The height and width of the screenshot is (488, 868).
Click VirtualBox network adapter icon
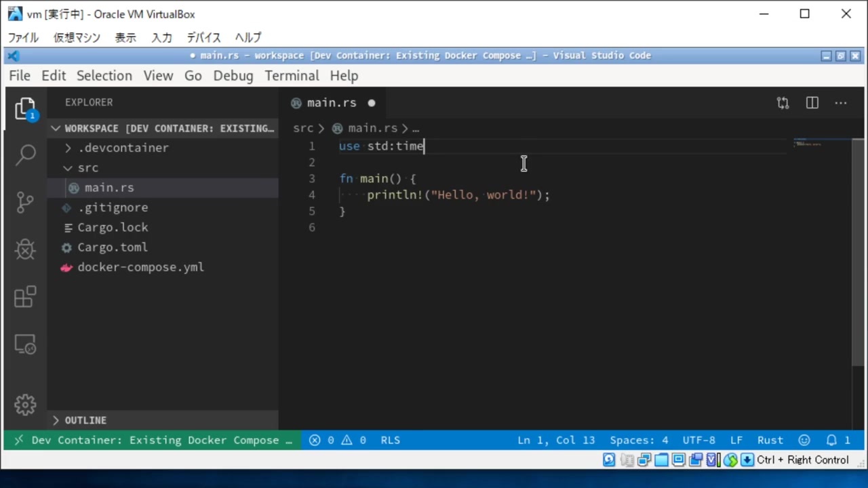tap(644, 460)
